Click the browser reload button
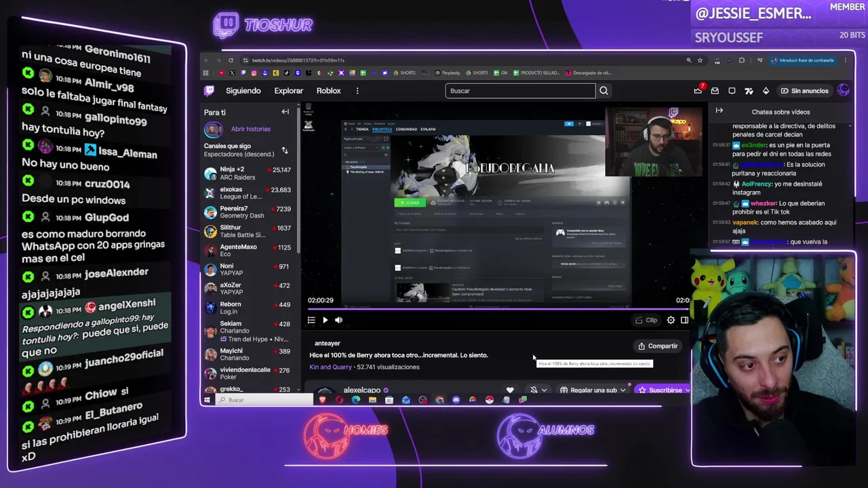The height and width of the screenshot is (488, 868). (x=231, y=60)
